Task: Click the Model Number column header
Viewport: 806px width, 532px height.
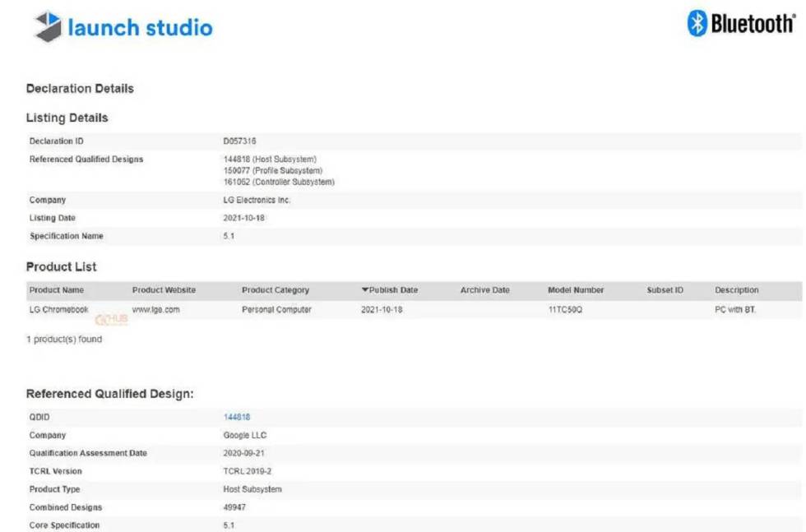Action: tap(576, 290)
